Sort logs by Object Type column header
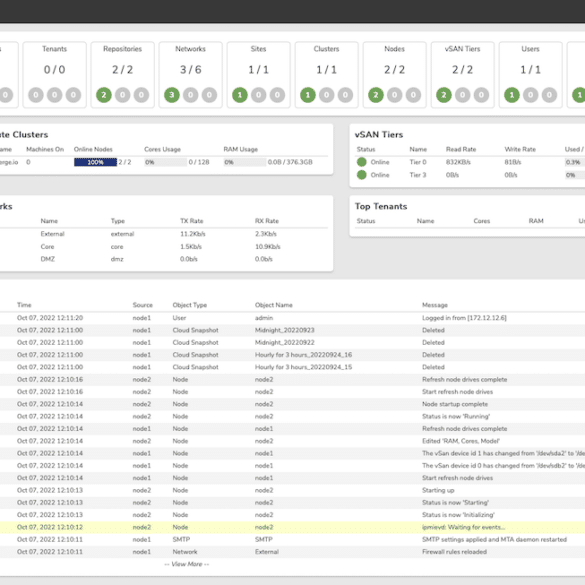 (190, 305)
